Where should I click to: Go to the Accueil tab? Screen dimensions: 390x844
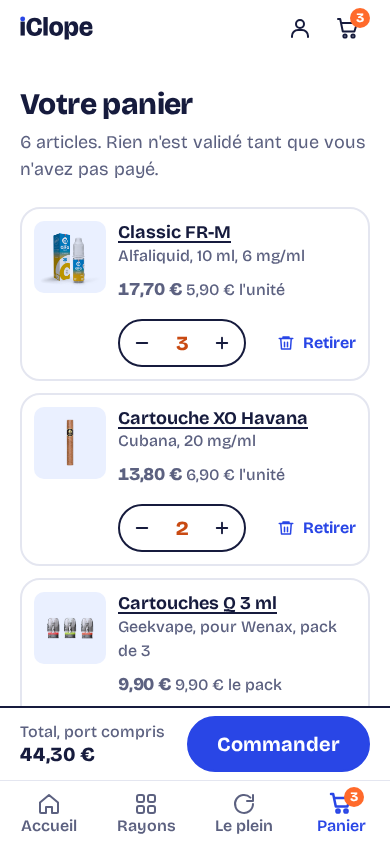click(49, 813)
